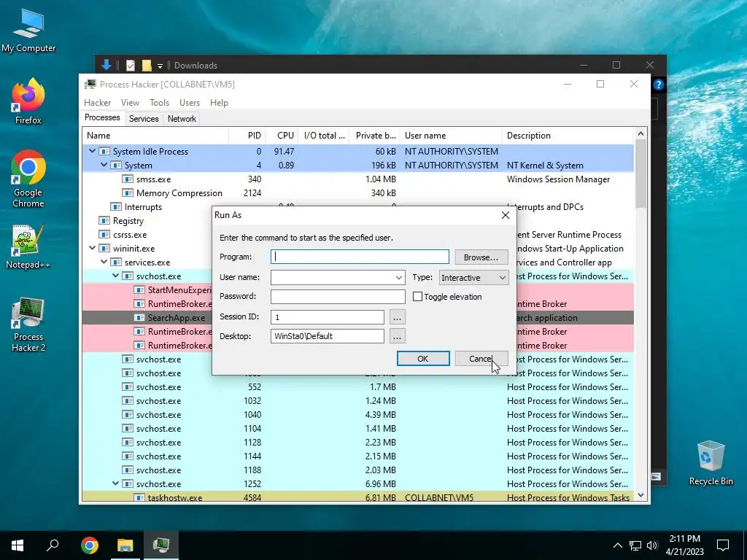Open network status tray icon
Screen dimensions: 747x560
coord(635,545)
